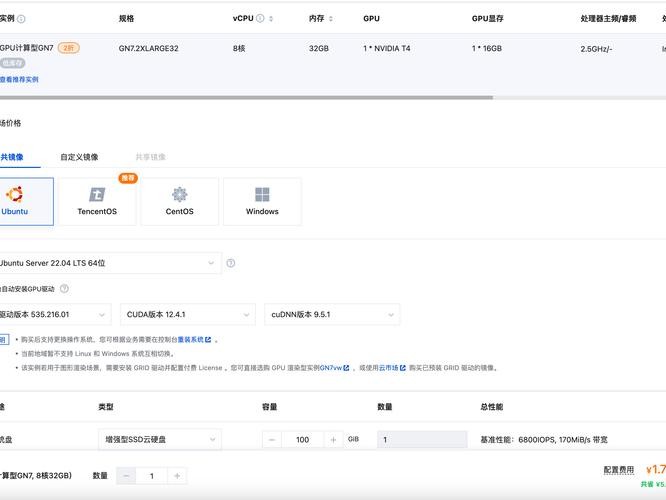Open the Ubuntu Server 22.04 LTS dropdown

click(110, 263)
